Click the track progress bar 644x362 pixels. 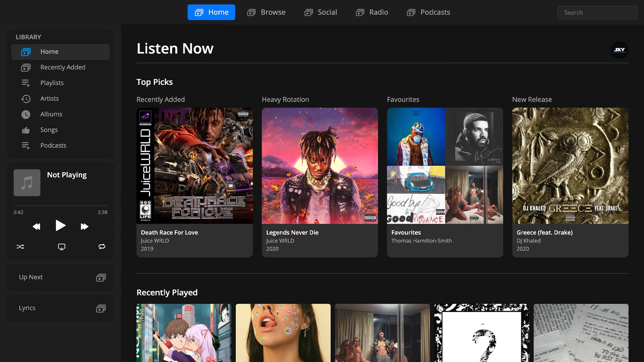click(x=60, y=205)
